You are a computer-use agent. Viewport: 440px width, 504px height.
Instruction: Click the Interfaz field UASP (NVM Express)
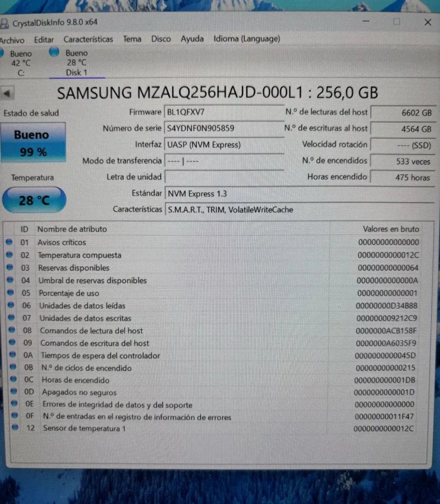224,145
